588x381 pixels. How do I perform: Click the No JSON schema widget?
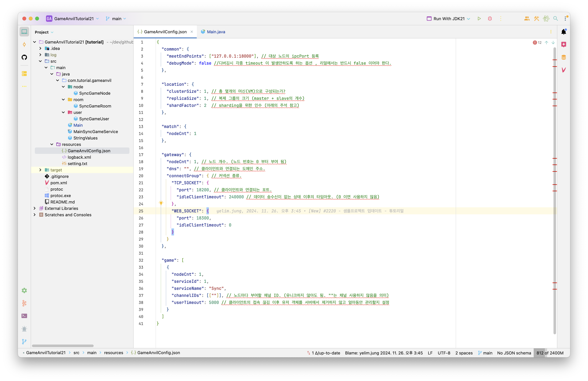pos(514,353)
